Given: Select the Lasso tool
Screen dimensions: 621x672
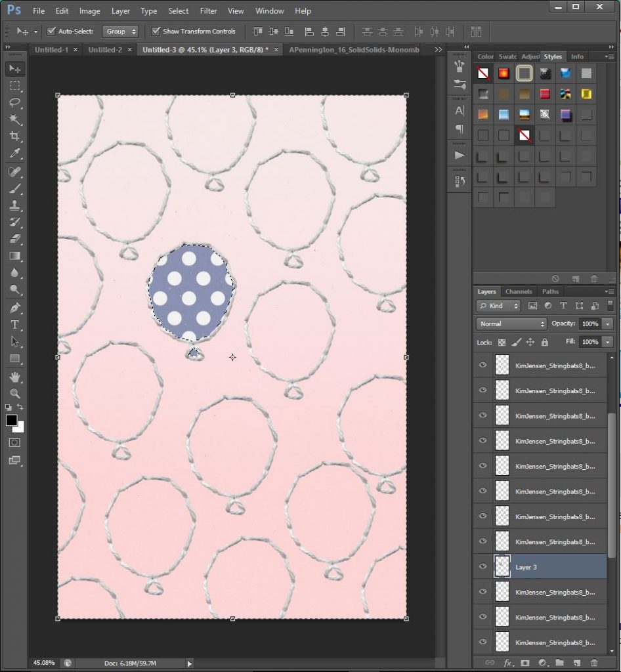Looking at the screenshot, I should (14, 102).
